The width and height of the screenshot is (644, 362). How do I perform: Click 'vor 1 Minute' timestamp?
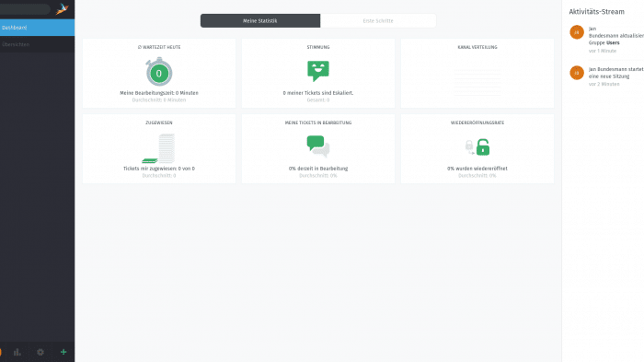click(603, 51)
